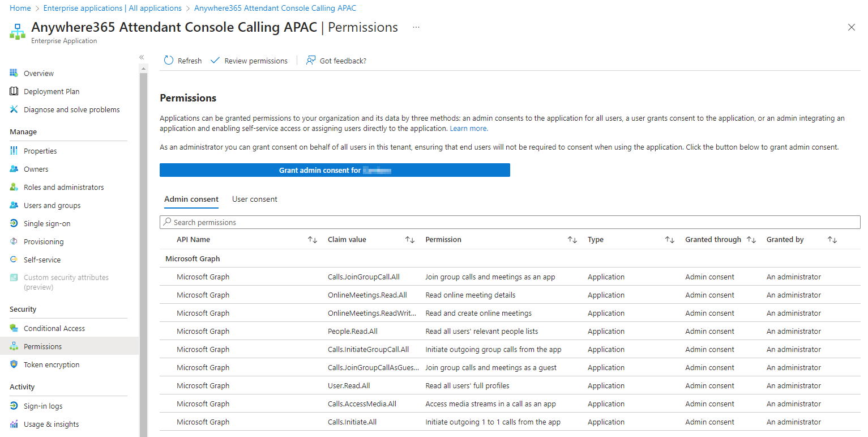Sort by Granted through column arrows
868x437 pixels.
click(751, 240)
